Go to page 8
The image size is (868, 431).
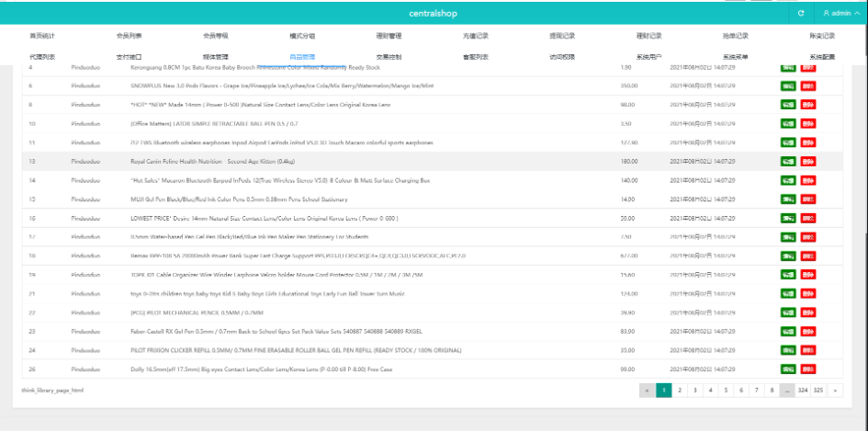[772, 391]
